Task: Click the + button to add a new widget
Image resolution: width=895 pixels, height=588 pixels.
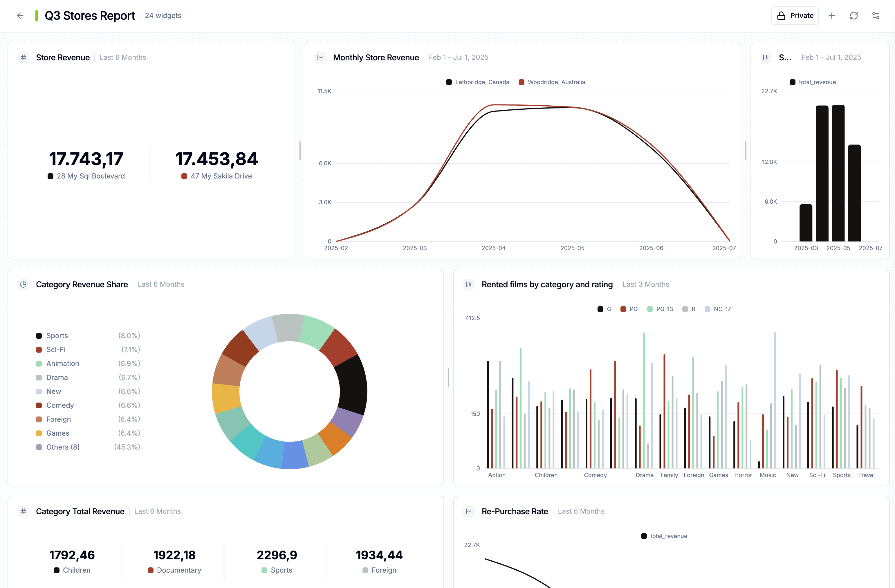Action: click(x=832, y=15)
